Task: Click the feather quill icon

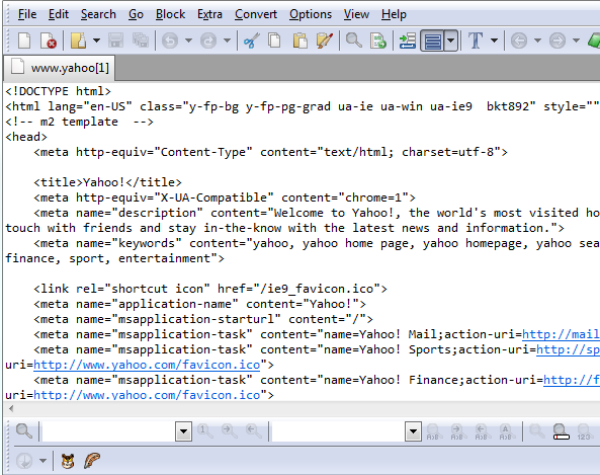Action: 92,460
